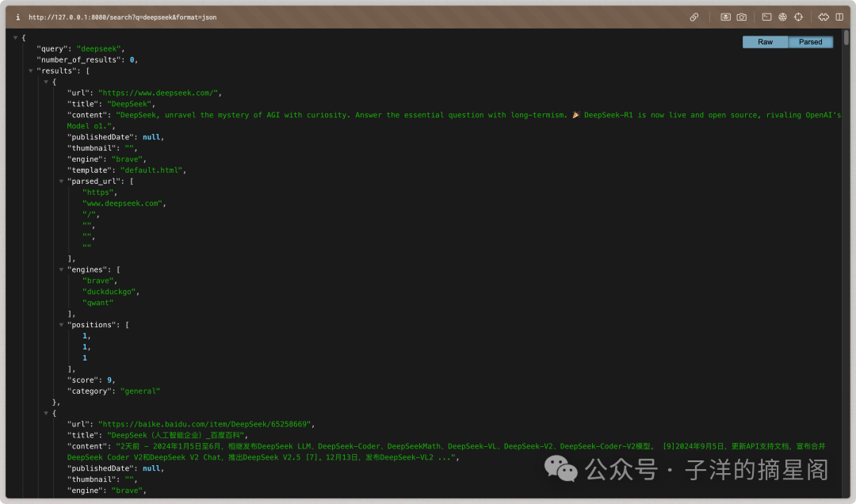Collapse the first result object

coord(46,82)
